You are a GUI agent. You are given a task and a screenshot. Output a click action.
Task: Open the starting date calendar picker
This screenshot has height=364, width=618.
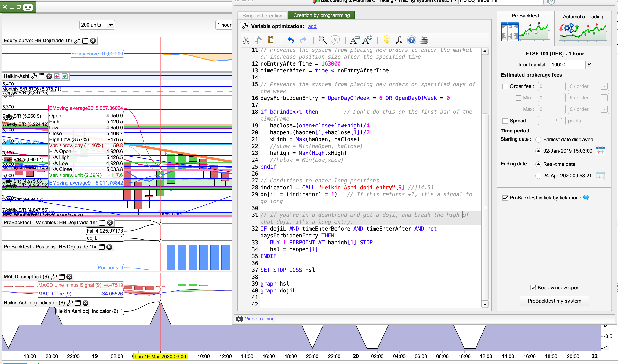tap(600, 151)
